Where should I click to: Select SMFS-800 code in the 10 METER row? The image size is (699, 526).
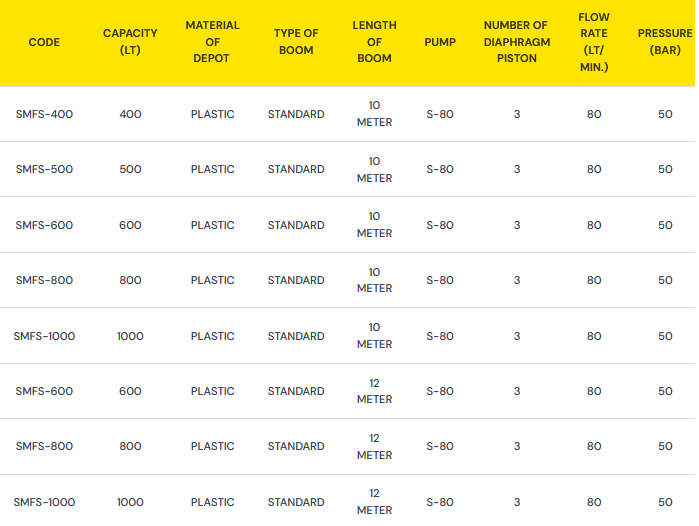coord(44,280)
